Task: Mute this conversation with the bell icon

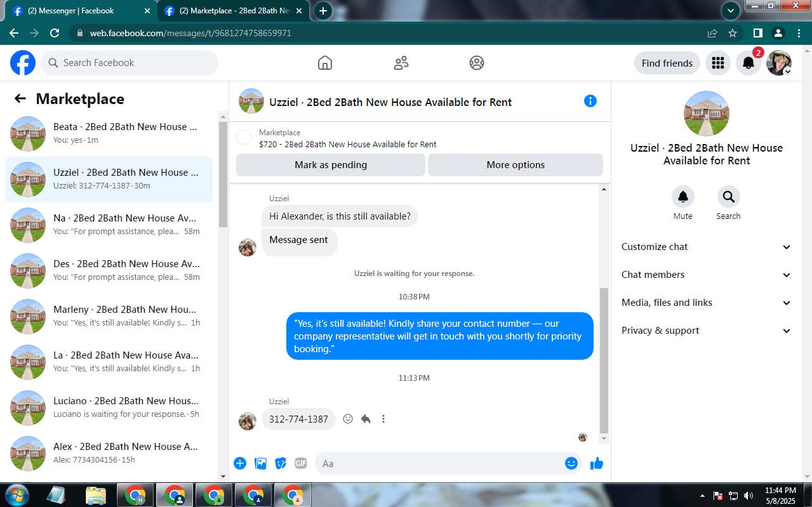Action: (683, 197)
